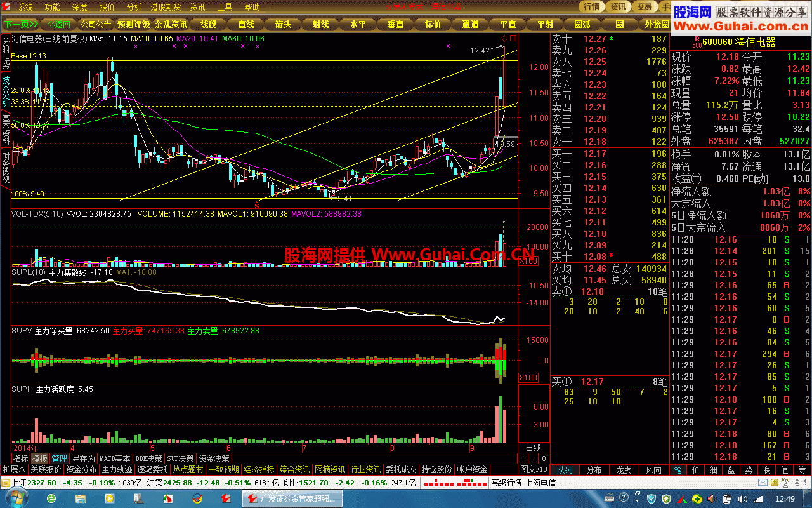
Task: Select the 通道 channel drawing tool
Action: pos(470,24)
